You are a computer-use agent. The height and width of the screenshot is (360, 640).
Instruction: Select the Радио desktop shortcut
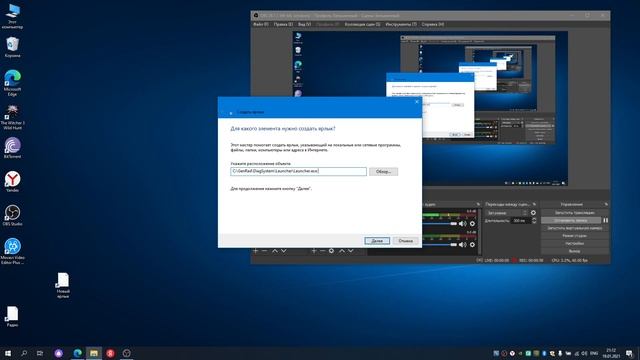pos(12,317)
